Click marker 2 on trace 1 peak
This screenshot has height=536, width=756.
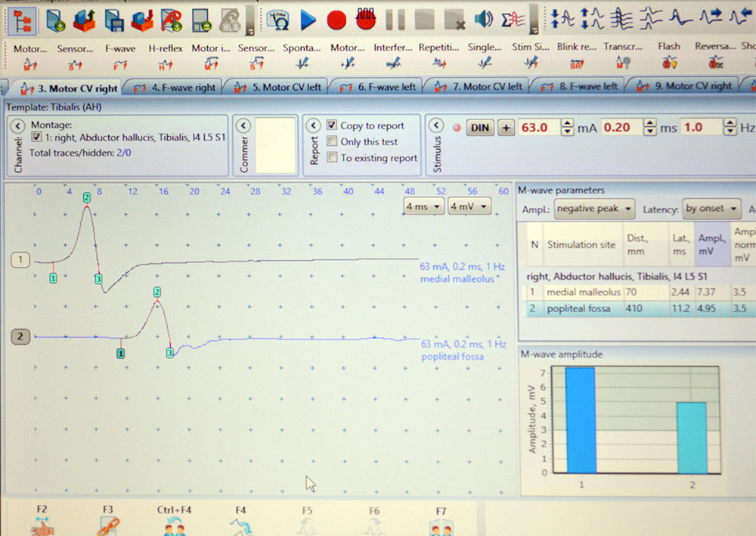point(86,197)
